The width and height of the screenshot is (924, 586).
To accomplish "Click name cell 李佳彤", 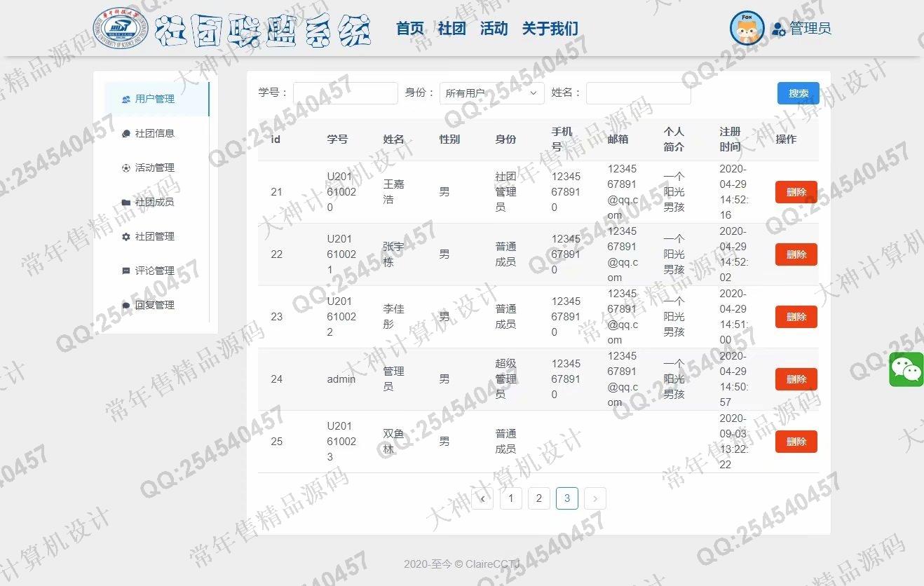I will tap(393, 317).
